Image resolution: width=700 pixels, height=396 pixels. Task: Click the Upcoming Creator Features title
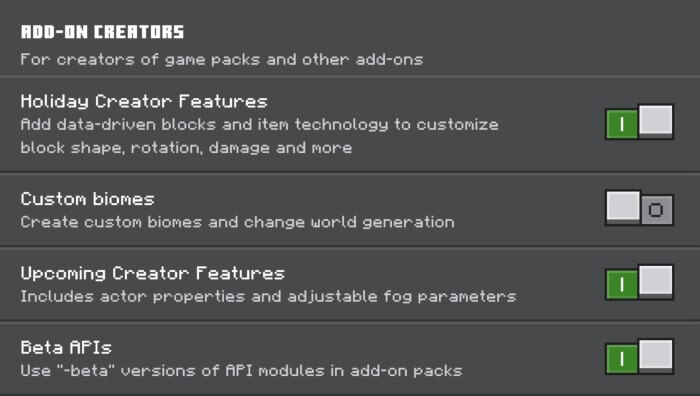153,274
